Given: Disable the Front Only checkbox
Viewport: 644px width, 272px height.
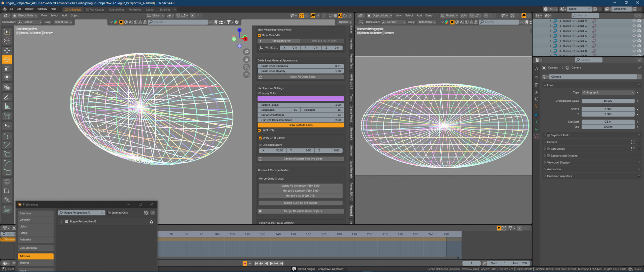Looking at the screenshot, I should [x=259, y=130].
